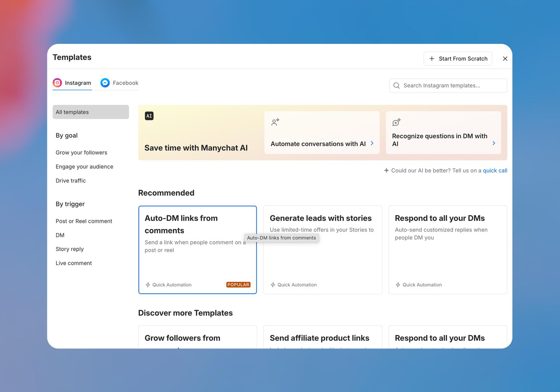Click Use limited-time offers description text
560x392 pixels.
click(x=322, y=230)
